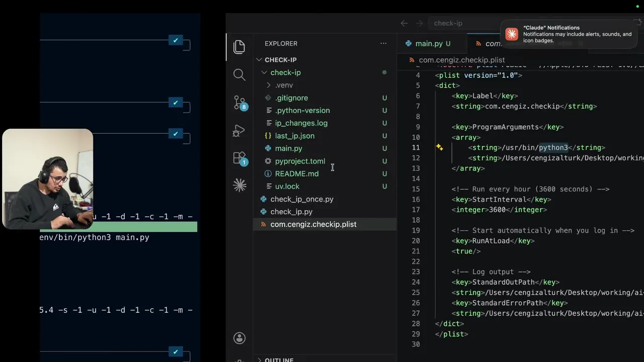Click the com.cengiz.checkip string on line 7

[522, 106]
